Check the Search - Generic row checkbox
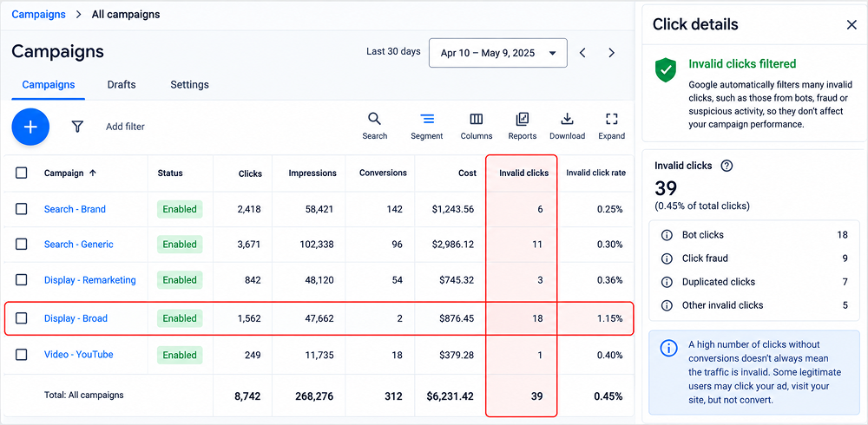Viewport: 868px width, 425px height. tap(21, 244)
